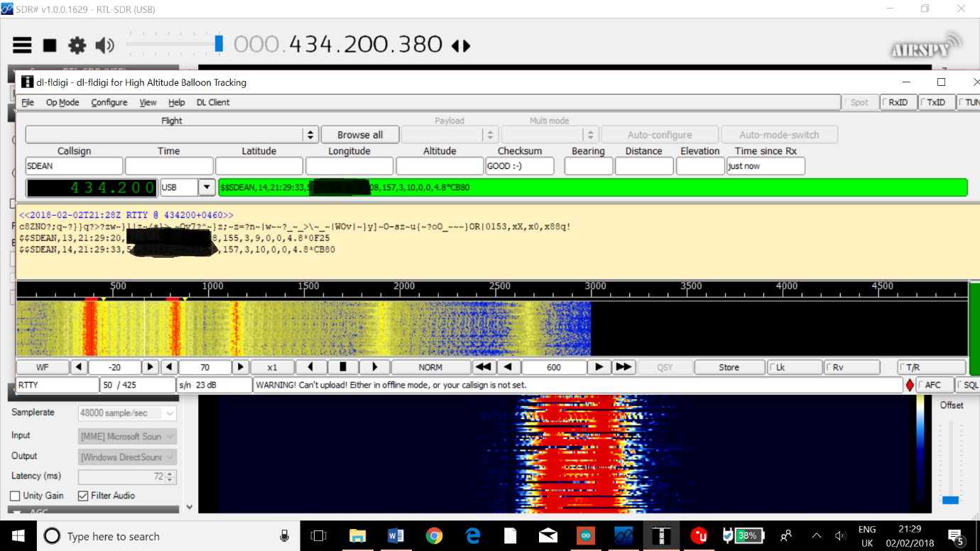Click the Browse all button
The height and width of the screenshot is (551, 980).
tap(359, 134)
